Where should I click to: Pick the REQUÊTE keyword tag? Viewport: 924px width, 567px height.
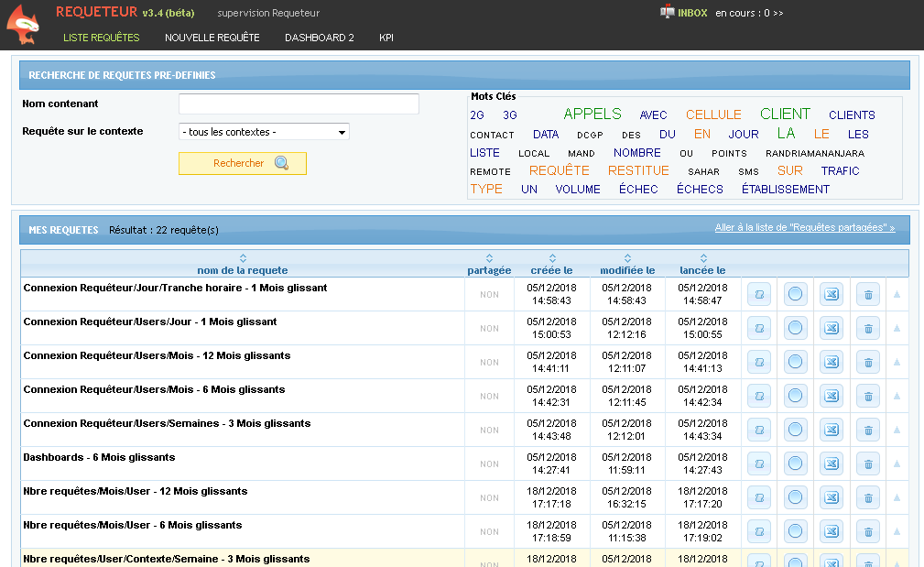coord(560,170)
